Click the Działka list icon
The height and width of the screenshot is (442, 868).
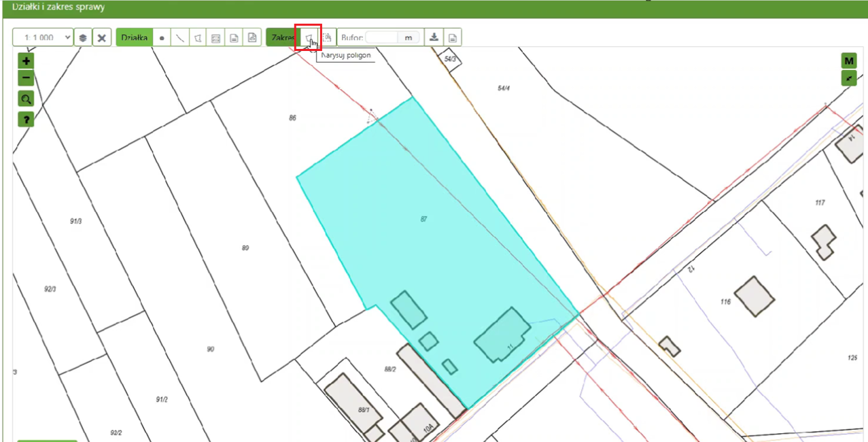[x=215, y=38]
